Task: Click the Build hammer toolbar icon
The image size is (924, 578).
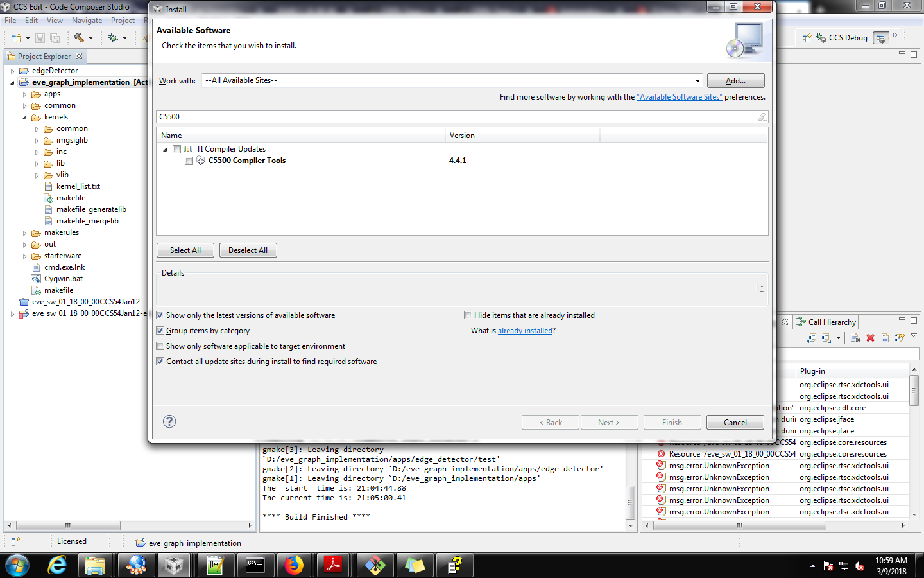Action: coord(79,38)
